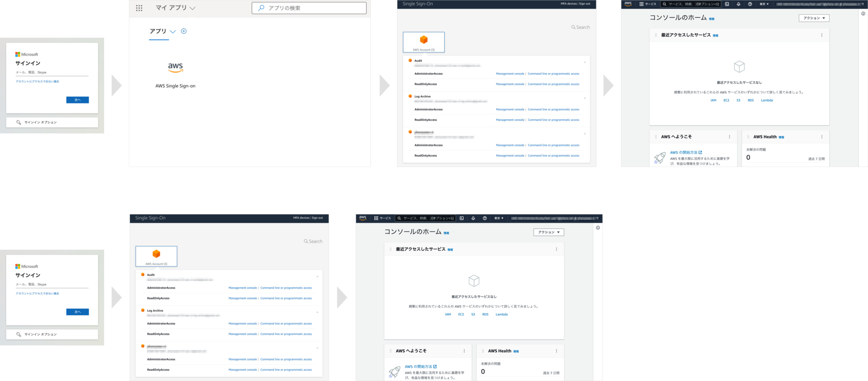Click the アプリの検索 search field
This screenshot has width=868, height=381.
tap(309, 8)
